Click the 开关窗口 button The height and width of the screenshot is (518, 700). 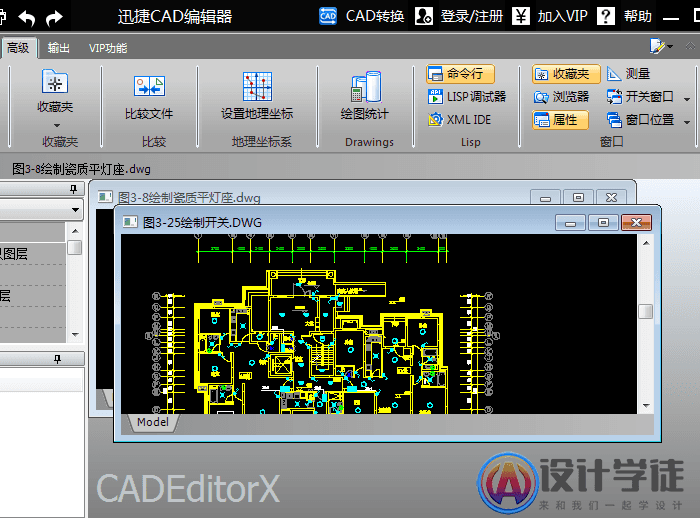pos(640,96)
